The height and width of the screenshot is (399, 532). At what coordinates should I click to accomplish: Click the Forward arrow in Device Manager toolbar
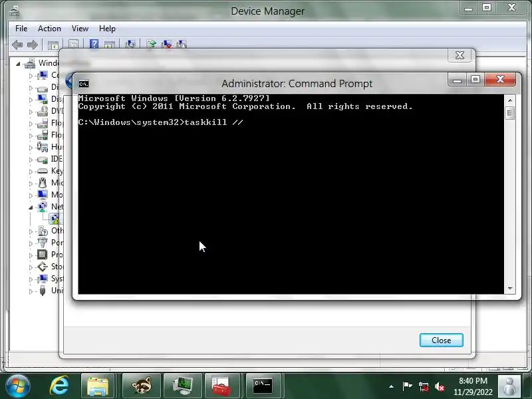33,45
